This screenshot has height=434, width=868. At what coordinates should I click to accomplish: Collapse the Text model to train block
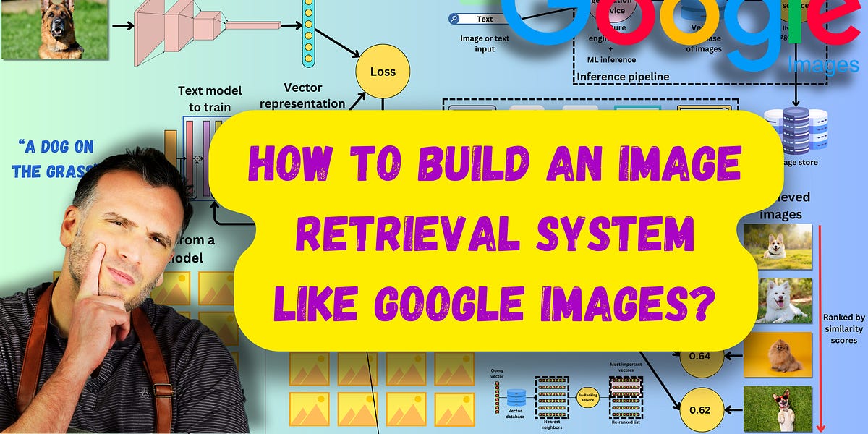pos(210,98)
